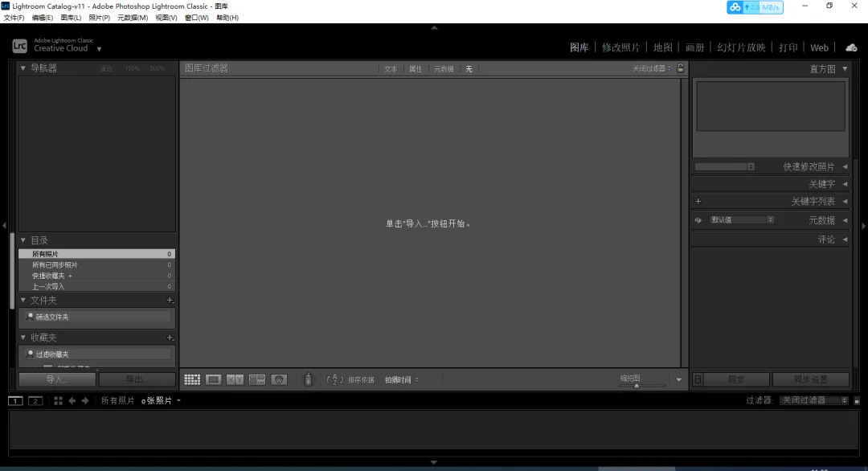Select 文本 library filter
The width and height of the screenshot is (868, 471).
coord(391,69)
